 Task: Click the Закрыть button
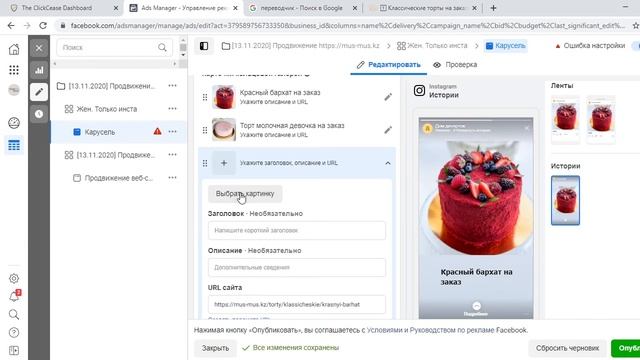(x=215, y=348)
